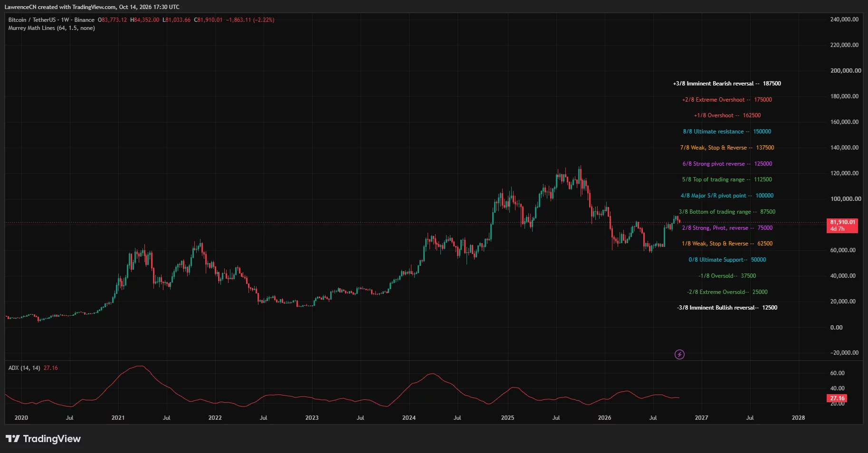The image size is (868, 453).
Task: Click the header text LawrenceCN created with TradingView.com
Action: click(60, 7)
